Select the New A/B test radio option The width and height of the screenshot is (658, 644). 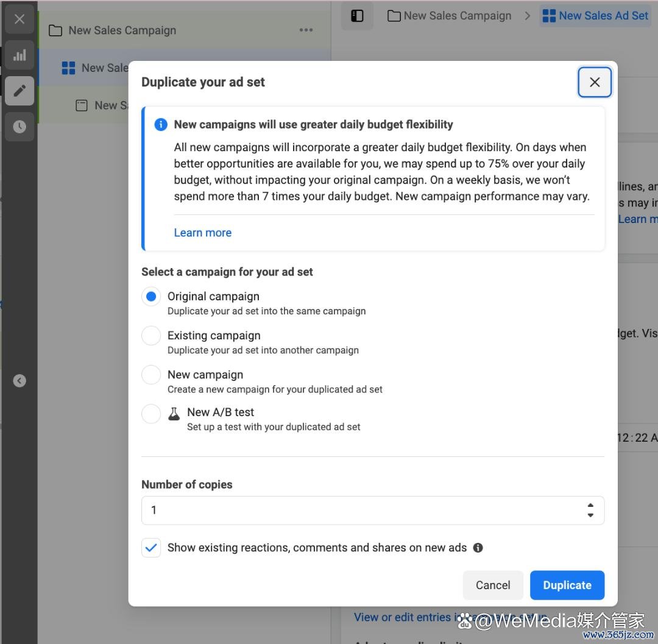pyautogui.click(x=151, y=414)
